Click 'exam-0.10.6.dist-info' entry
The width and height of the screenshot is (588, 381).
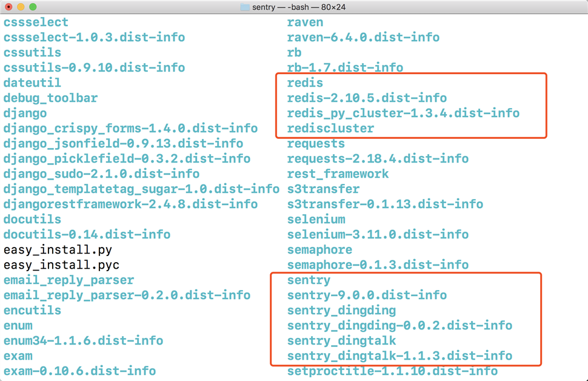[x=79, y=371]
